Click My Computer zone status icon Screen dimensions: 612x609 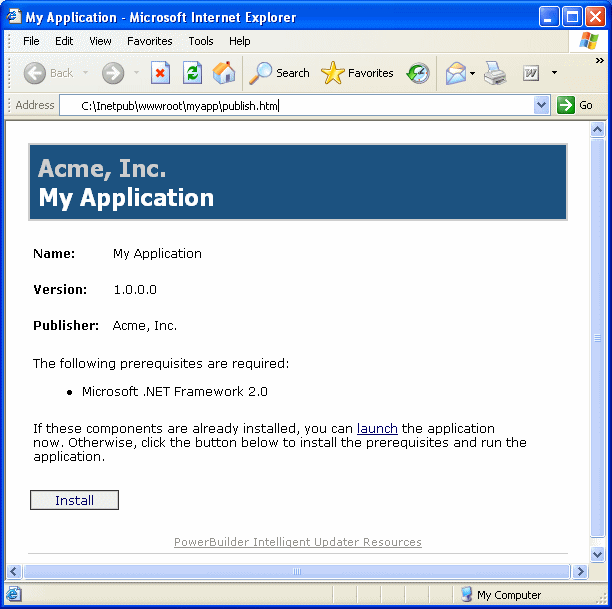click(466, 595)
